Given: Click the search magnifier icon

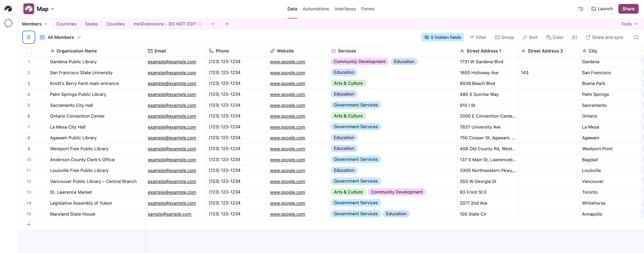Looking at the screenshot, I should (636, 37).
